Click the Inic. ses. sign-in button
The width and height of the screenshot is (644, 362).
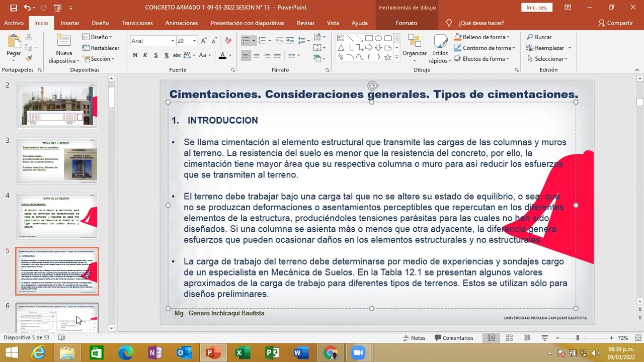tap(537, 8)
